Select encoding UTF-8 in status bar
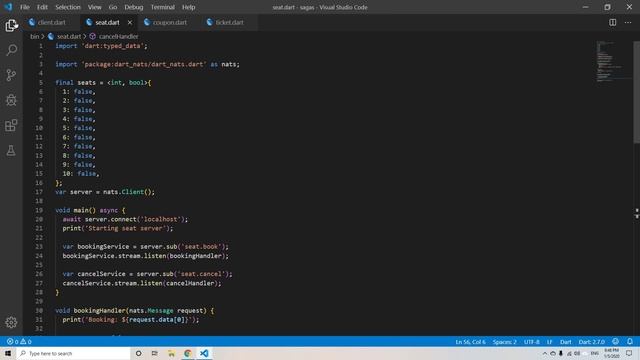 pos(531,342)
